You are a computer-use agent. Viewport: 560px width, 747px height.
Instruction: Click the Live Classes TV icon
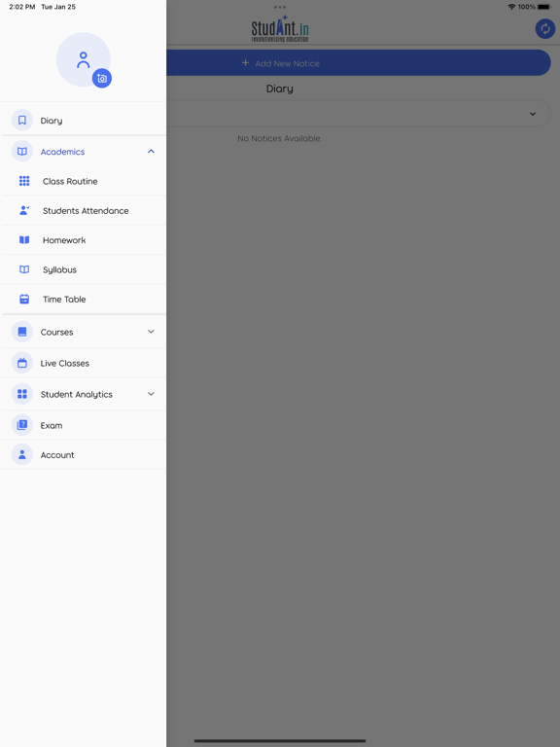tap(22, 363)
